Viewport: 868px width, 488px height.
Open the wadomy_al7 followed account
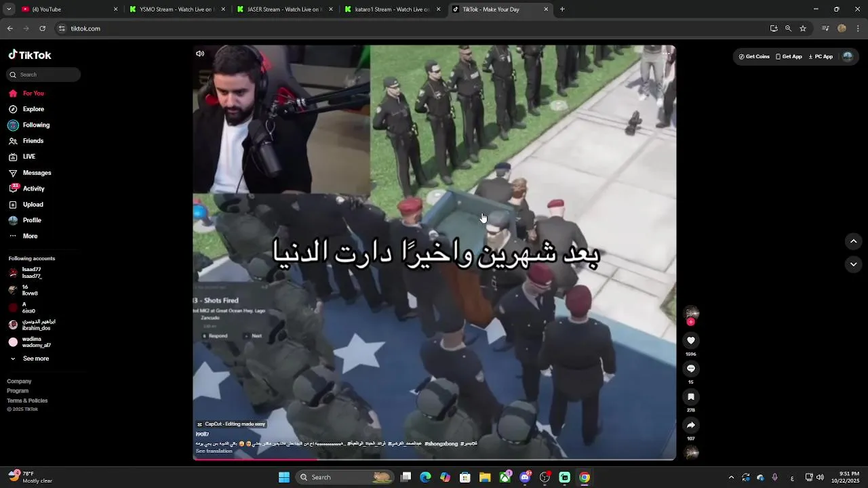tap(30, 342)
